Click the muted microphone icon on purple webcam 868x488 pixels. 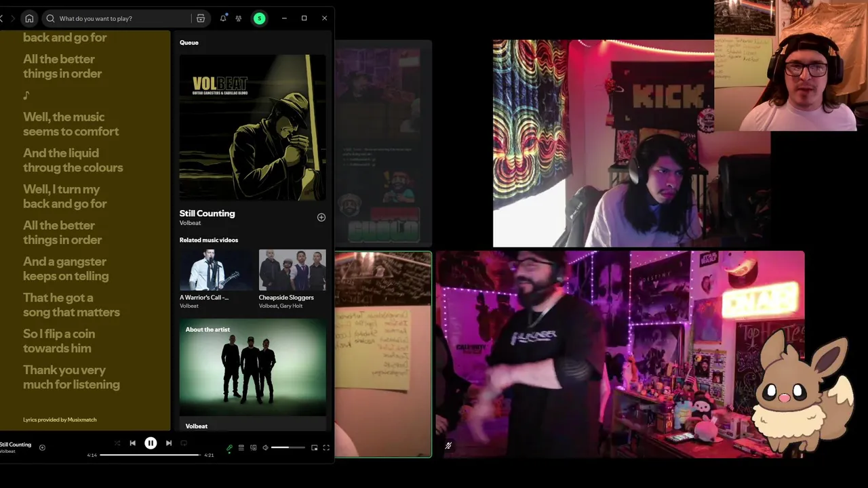(x=448, y=445)
